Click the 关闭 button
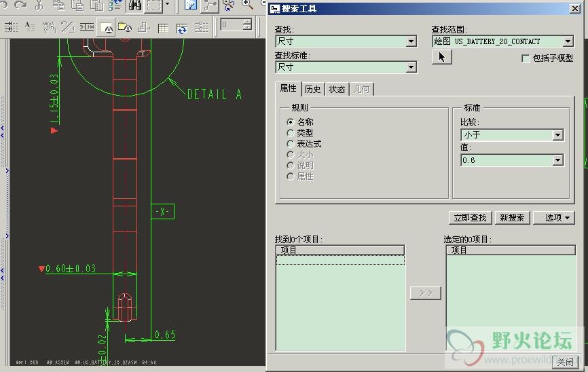 pyautogui.click(x=565, y=362)
